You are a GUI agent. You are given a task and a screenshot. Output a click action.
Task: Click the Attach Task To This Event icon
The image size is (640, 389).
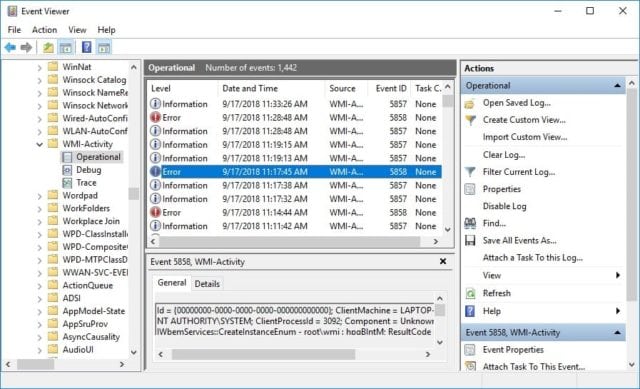(470, 366)
